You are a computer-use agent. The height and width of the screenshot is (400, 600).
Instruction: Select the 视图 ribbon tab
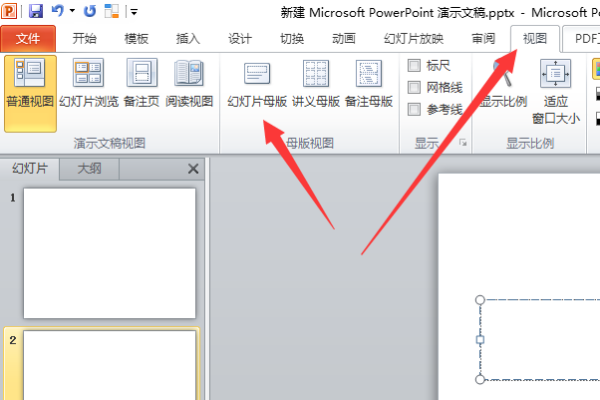535,39
